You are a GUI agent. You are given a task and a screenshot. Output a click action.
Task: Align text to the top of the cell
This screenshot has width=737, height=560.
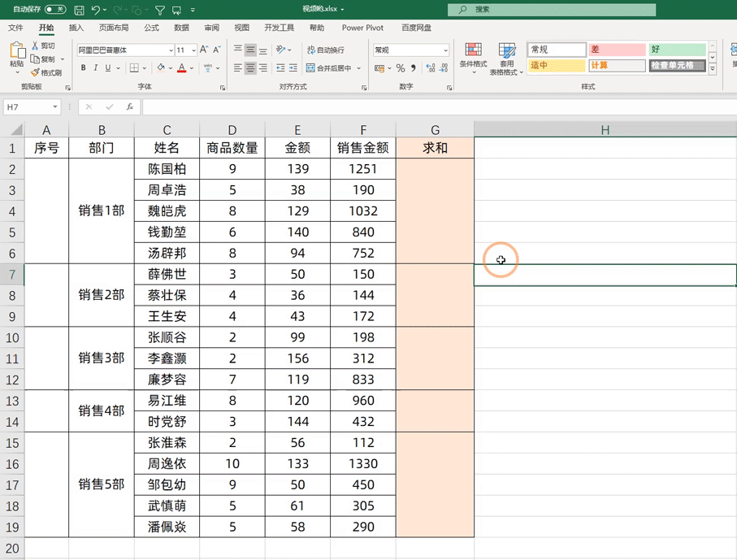point(238,50)
